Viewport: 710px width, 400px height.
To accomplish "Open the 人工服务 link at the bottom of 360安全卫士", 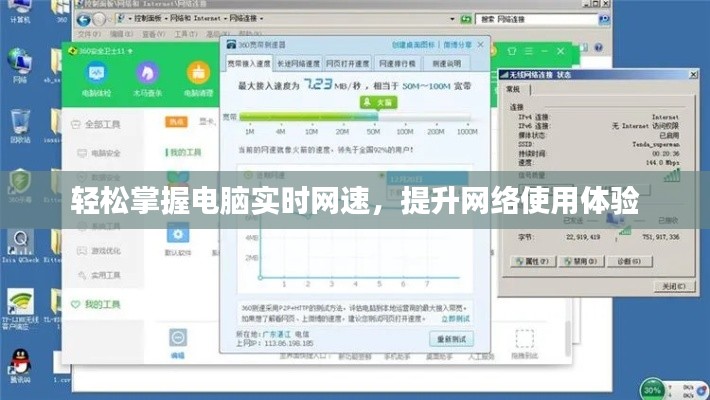I will [x=481, y=357].
